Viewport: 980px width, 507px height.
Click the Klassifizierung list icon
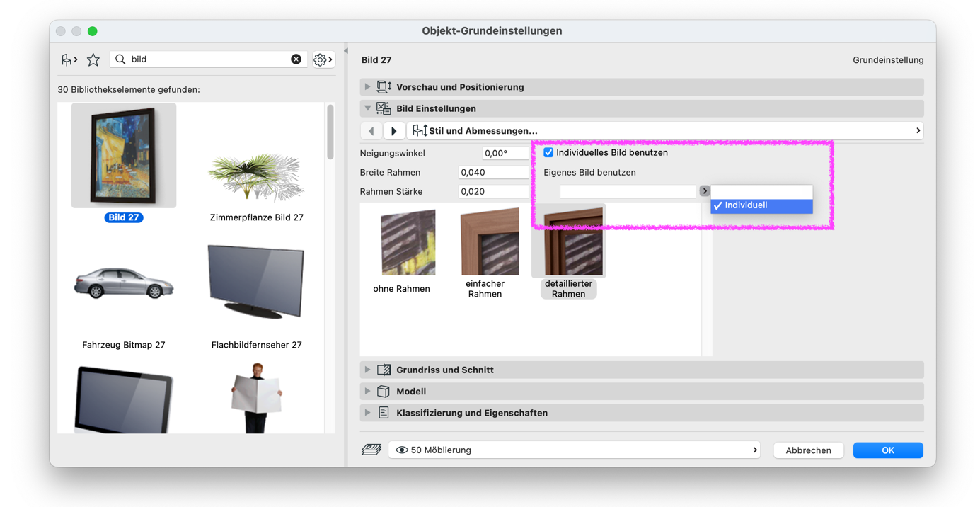(384, 413)
